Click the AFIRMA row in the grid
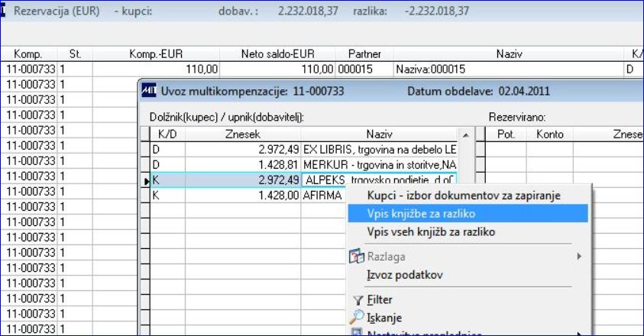Screen dimensions: 644x336 pos(248,195)
